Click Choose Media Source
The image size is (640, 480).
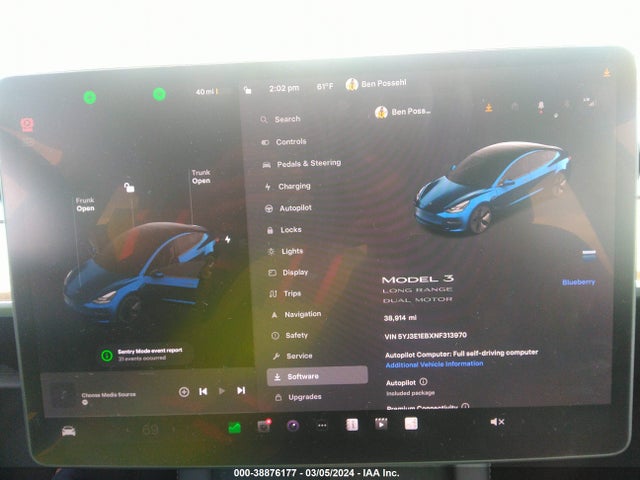(x=109, y=395)
